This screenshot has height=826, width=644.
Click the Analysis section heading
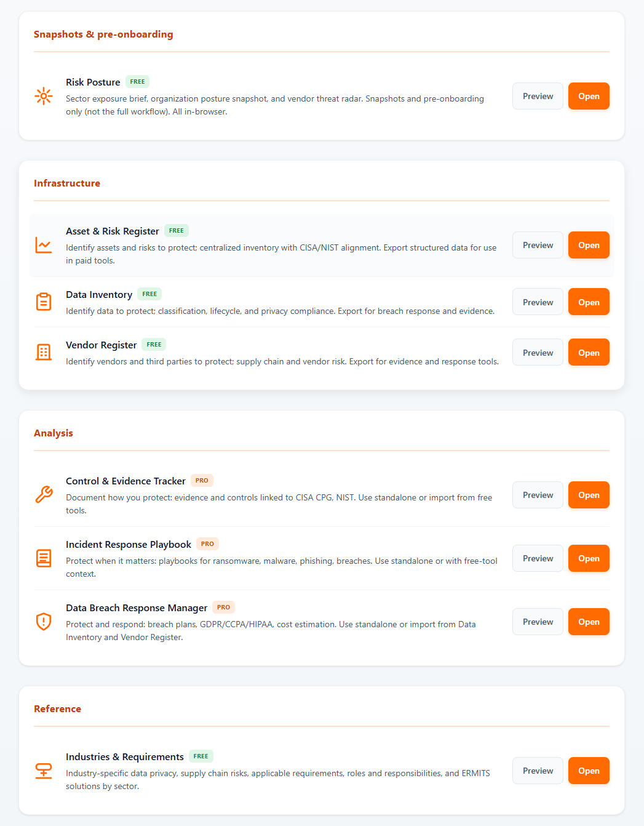click(x=53, y=433)
